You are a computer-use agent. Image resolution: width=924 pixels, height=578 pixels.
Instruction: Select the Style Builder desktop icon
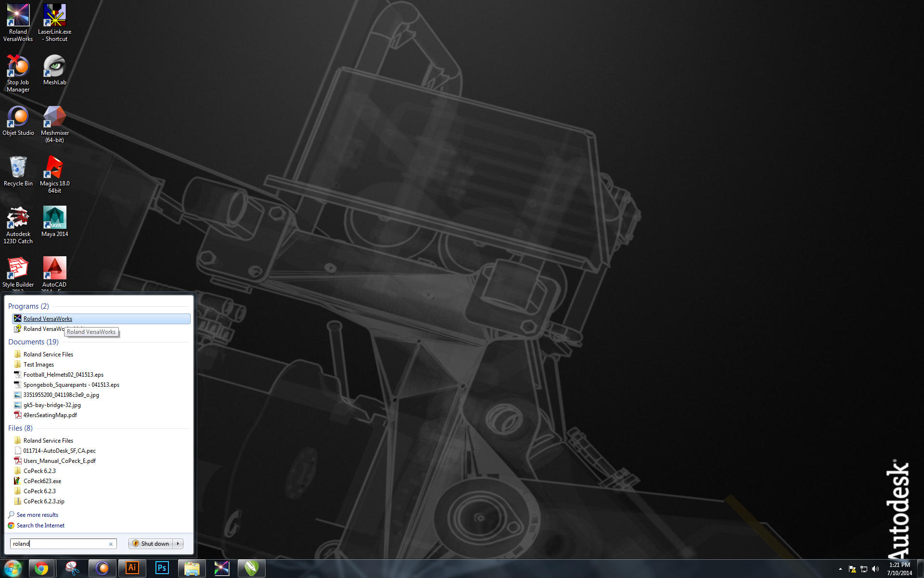(x=18, y=273)
